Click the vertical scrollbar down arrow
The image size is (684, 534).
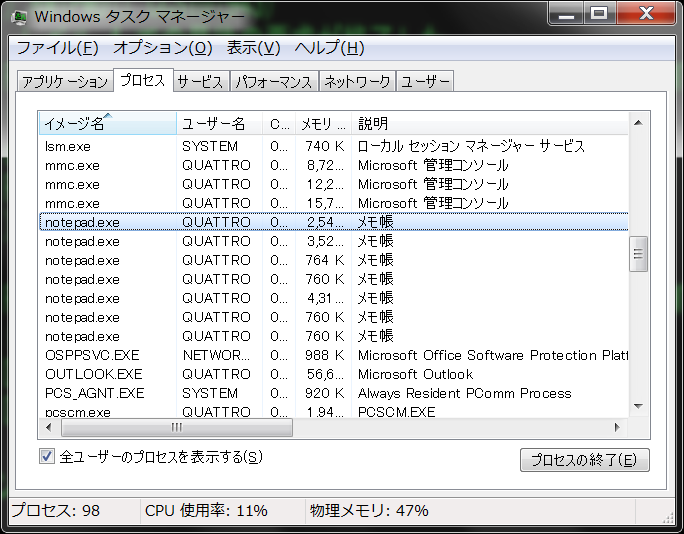[638, 408]
